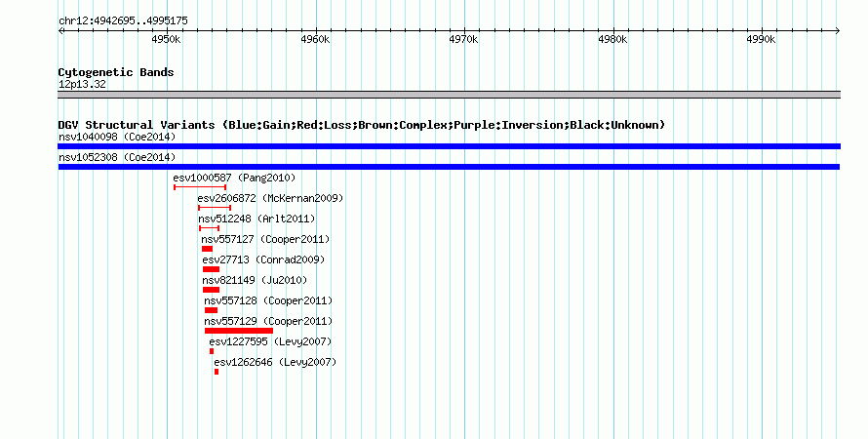Click the red nsv557127 loss bar
868x439 pixels.
coord(207,249)
